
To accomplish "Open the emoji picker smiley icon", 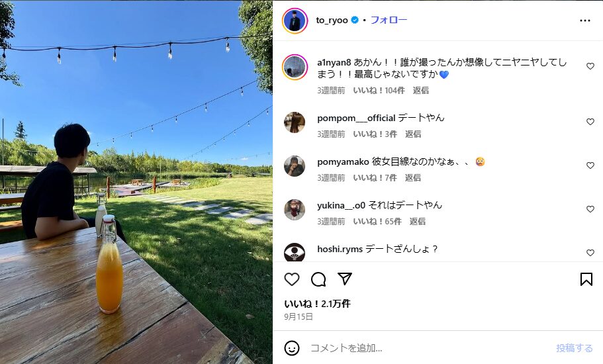I will (292, 348).
